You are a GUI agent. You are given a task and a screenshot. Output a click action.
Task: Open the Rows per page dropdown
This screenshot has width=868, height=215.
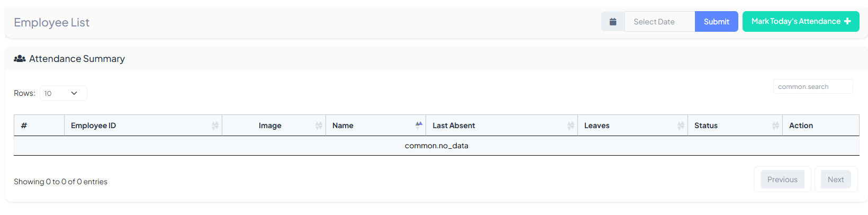click(64, 93)
